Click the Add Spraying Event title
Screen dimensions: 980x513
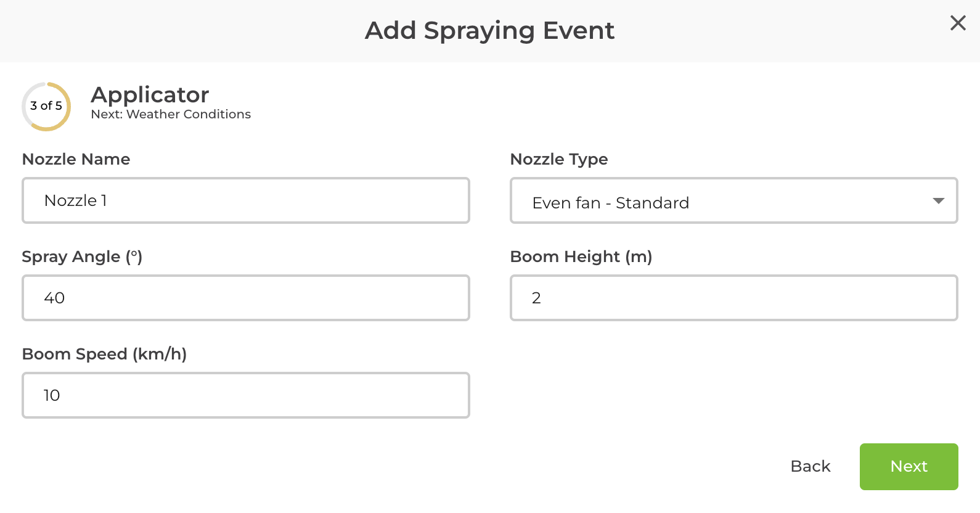click(x=490, y=31)
